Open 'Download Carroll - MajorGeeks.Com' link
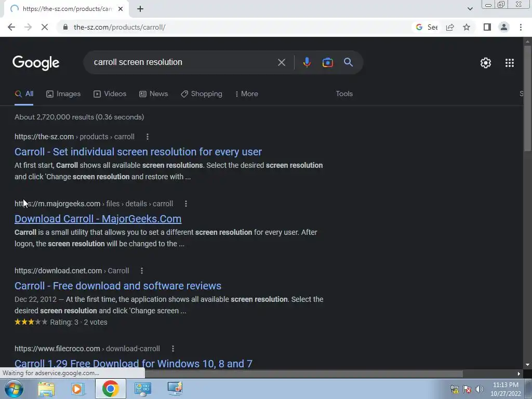This screenshot has width=532, height=399. (98, 219)
